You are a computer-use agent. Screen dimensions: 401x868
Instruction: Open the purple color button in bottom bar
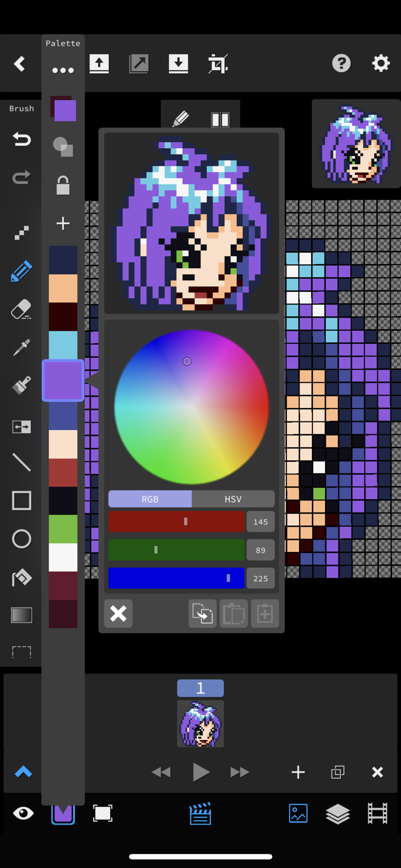[63, 814]
